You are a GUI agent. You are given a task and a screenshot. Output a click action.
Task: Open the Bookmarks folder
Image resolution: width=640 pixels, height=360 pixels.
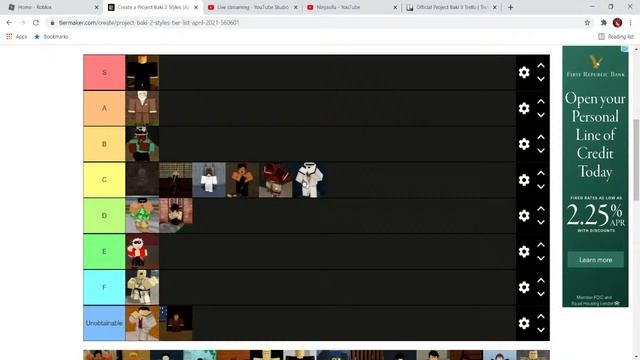click(51, 37)
